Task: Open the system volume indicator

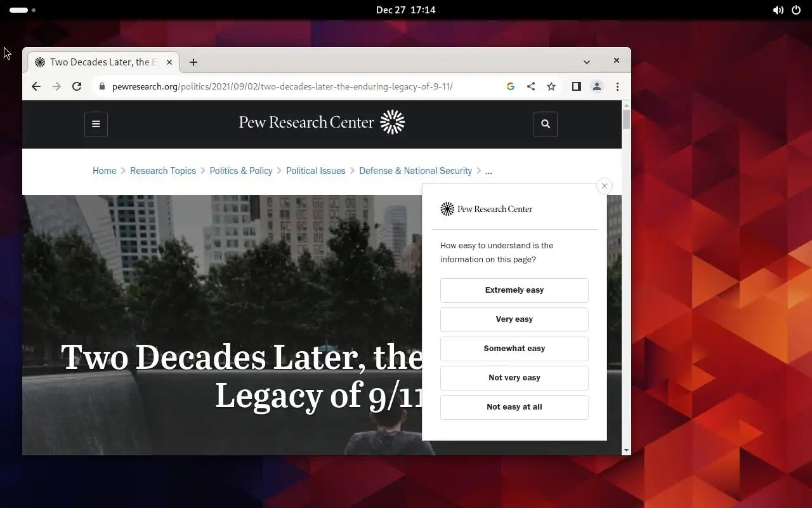Action: point(778,10)
